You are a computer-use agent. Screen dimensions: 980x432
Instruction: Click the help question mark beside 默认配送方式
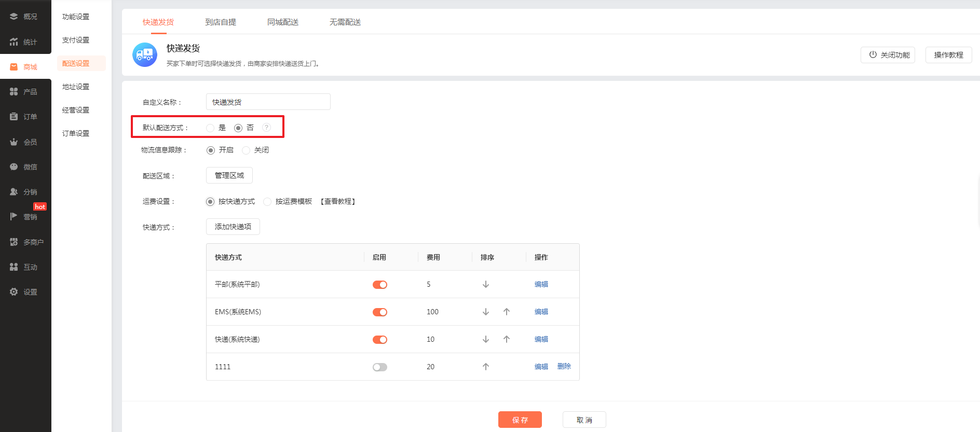tap(266, 128)
